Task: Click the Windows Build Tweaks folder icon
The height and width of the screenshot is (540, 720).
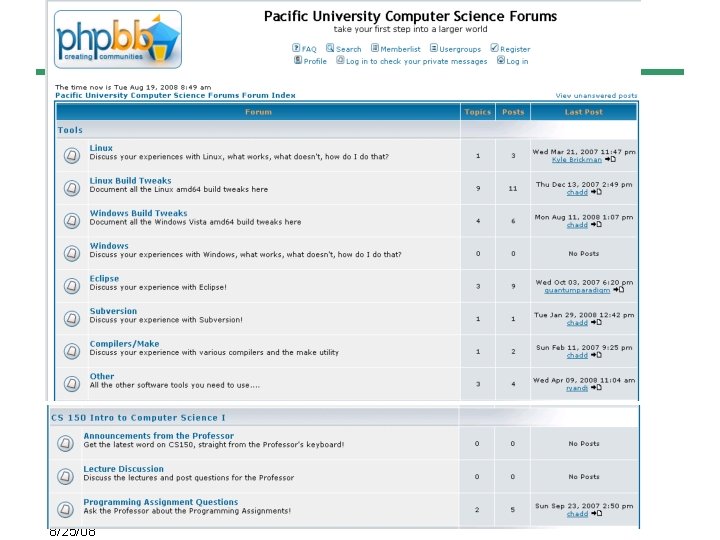Action: point(72,221)
